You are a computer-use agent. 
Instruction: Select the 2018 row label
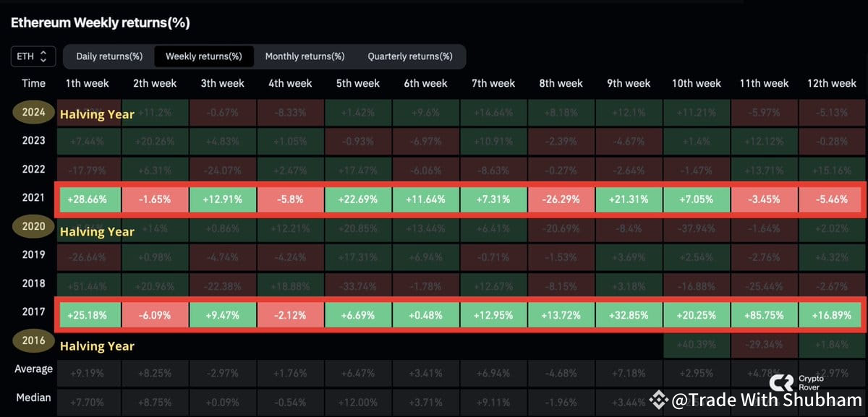[x=33, y=283]
